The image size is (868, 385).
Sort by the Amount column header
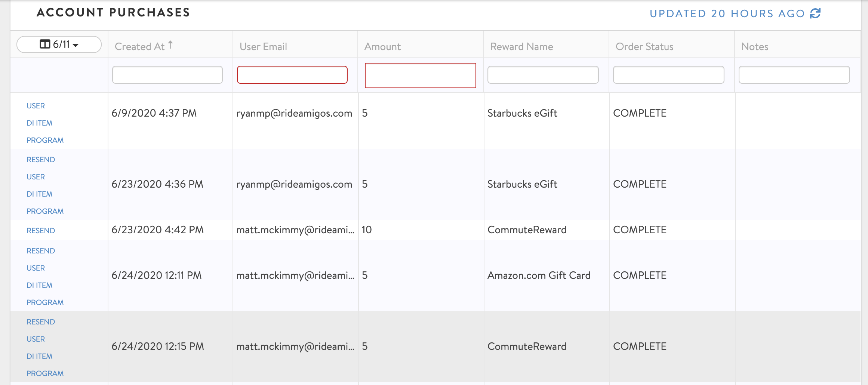click(x=382, y=47)
